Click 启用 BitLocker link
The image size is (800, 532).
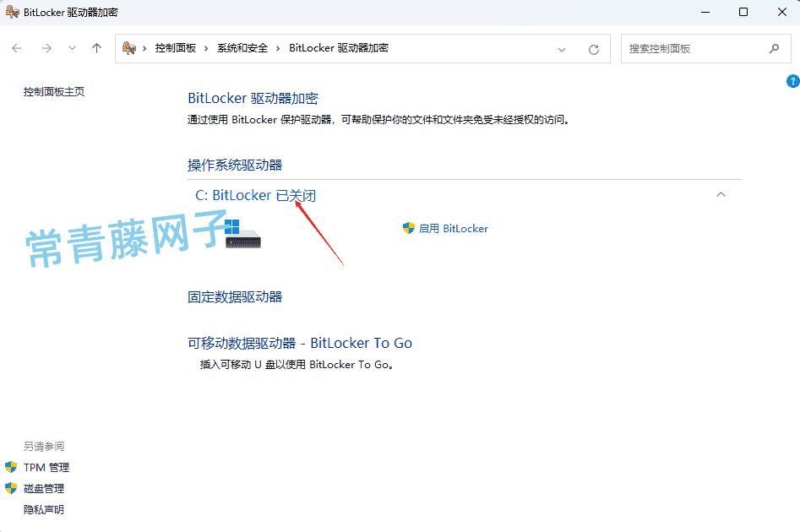454,229
